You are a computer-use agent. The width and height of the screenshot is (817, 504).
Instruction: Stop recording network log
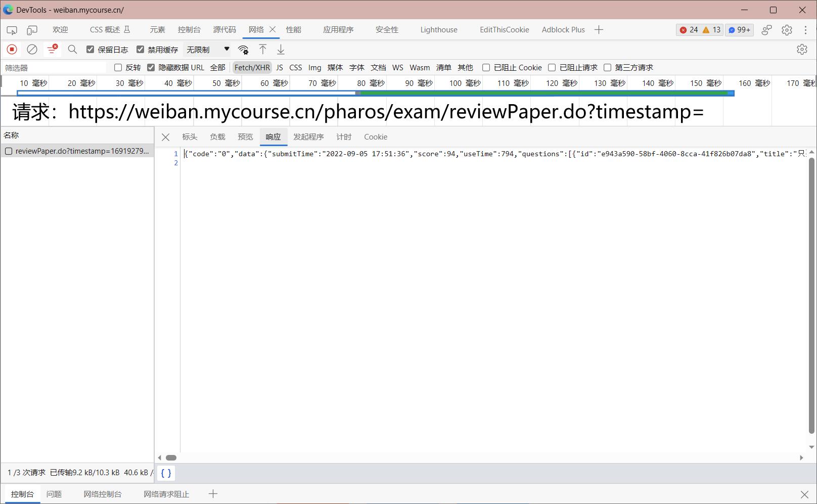coord(12,49)
